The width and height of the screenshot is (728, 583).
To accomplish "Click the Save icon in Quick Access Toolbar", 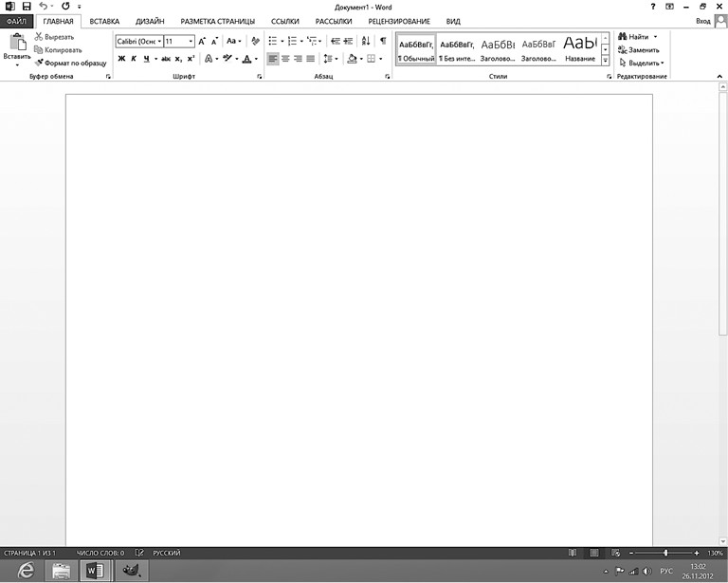I will coord(27,6).
